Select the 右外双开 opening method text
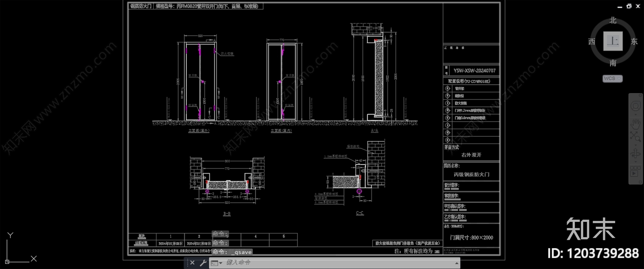Viewport: 644px width, 269px height. 471,155
